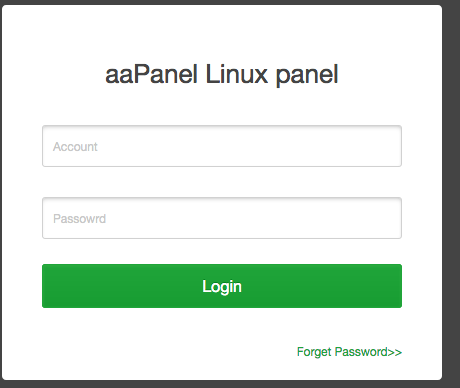The height and width of the screenshot is (388, 460).
Task: Click the word Linux in the heading
Action: coord(237,73)
